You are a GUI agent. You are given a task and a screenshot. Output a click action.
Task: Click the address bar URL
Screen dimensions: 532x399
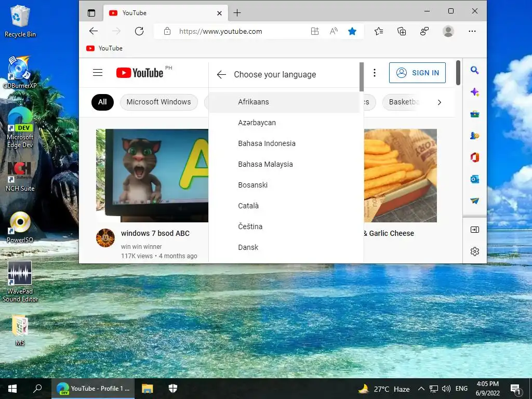pos(220,31)
